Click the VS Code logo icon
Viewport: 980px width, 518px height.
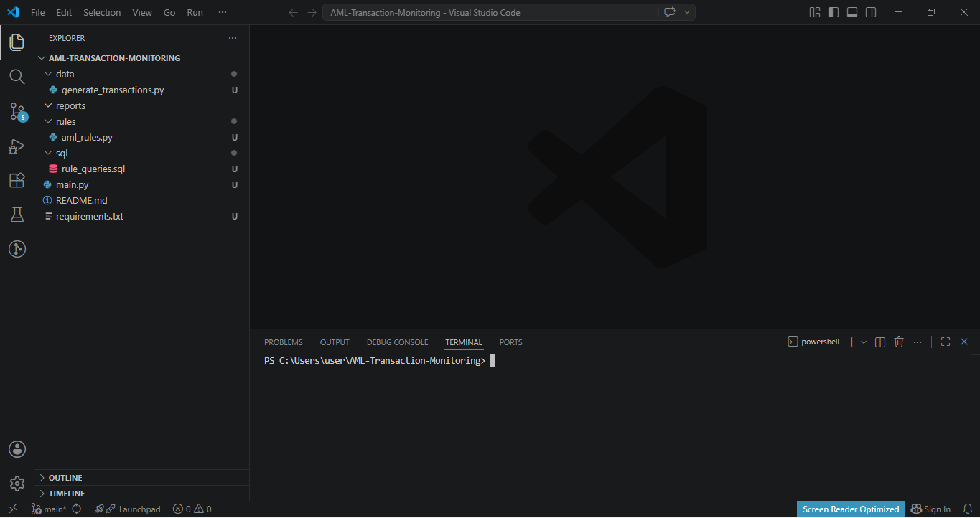[x=13, y=12]
